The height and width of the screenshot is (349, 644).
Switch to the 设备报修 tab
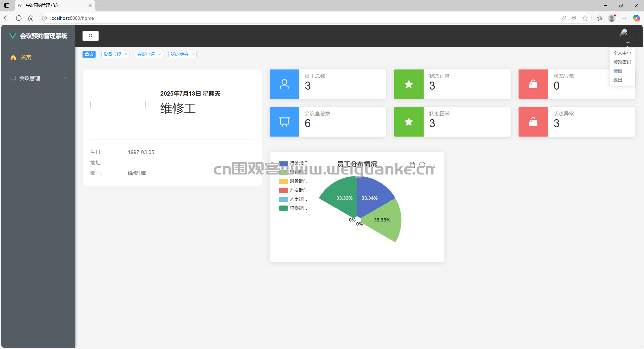coord(112,54)
